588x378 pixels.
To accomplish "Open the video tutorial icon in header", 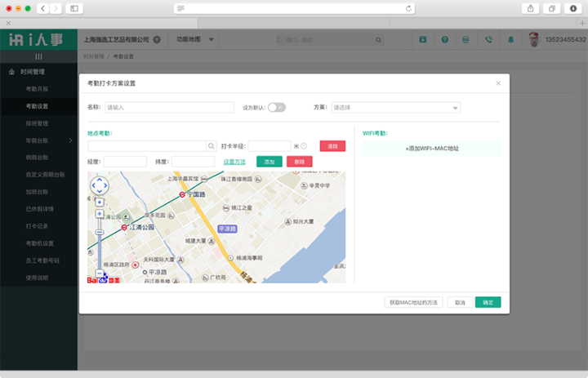I will [423, 39].
